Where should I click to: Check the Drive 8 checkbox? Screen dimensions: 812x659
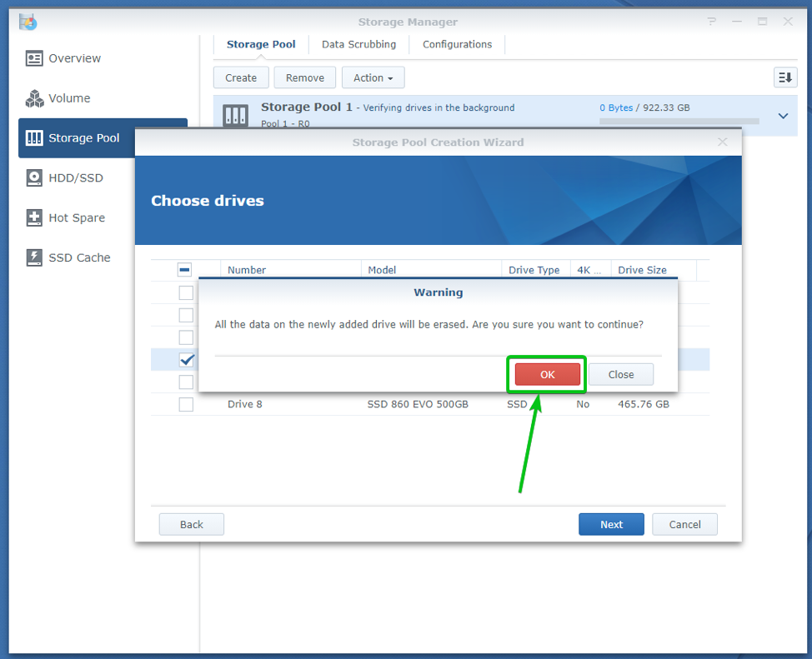click(x=186, y=404)
